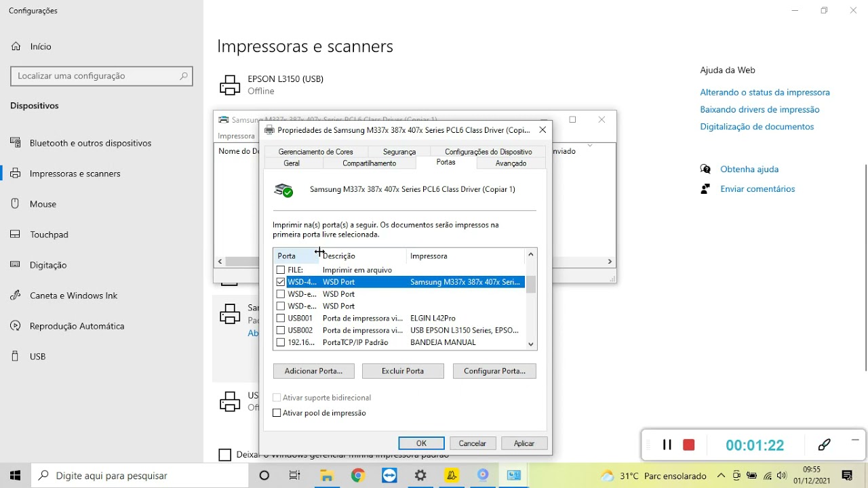Image resolution: width=868 pixels, height=488 pixels.
Task: Click the Adicionar Porta button
Action: click(313, 371)
